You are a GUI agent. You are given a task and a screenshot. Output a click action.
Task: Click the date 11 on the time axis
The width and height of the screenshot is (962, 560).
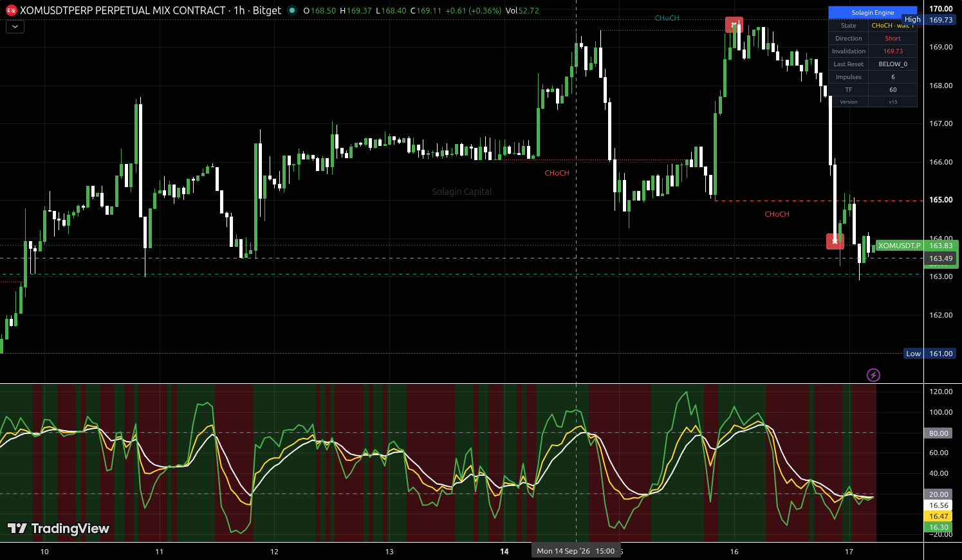pos(160,552)
